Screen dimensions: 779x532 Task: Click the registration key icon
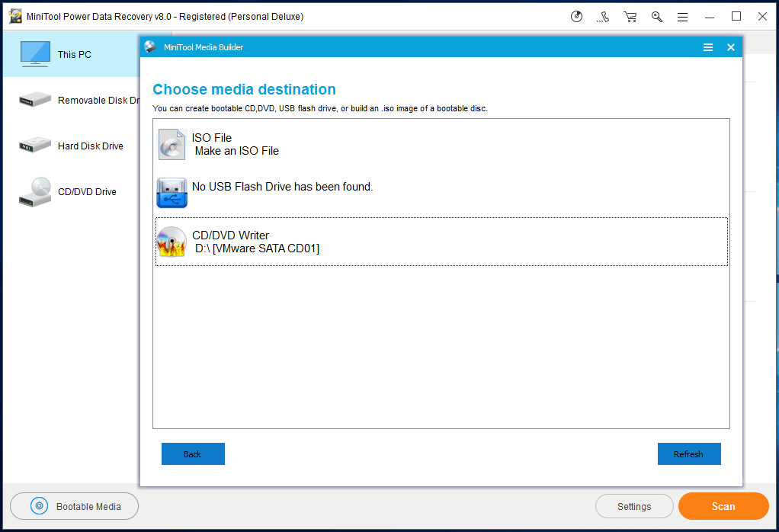657,17
